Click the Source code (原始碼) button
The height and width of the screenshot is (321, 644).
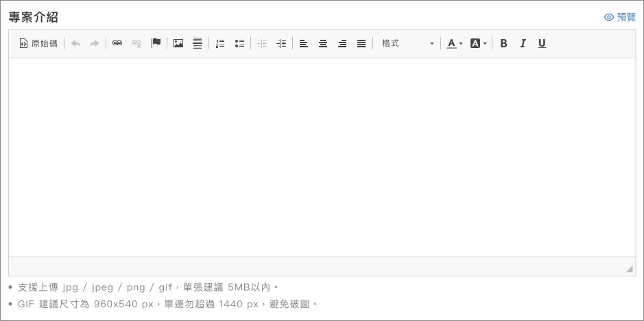coord(39,43)
